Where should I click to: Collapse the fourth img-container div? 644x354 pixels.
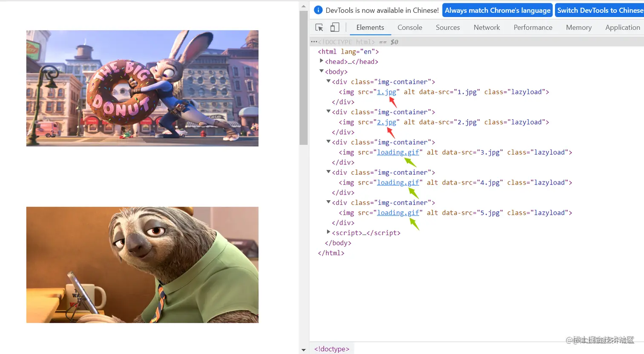[328, 172]
